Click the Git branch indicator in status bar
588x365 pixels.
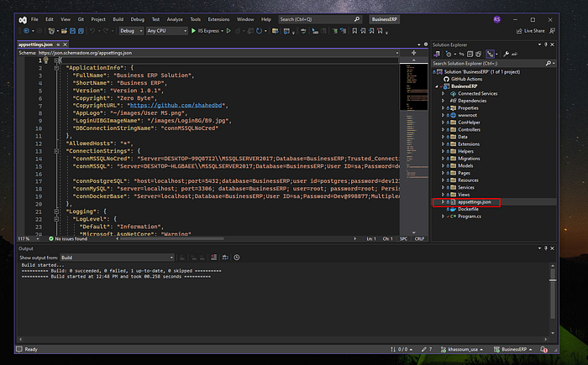(x=460, y=349)
